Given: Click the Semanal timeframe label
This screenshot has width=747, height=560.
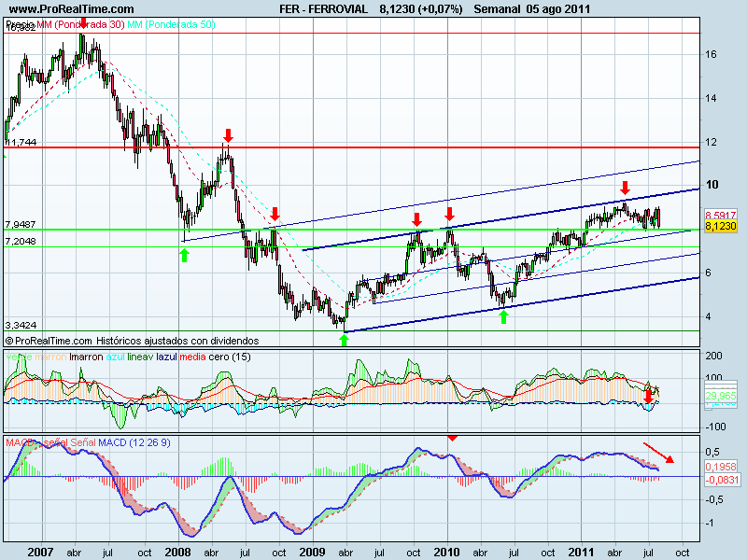Looking at the screenshot, I should (x=498, y=8).
